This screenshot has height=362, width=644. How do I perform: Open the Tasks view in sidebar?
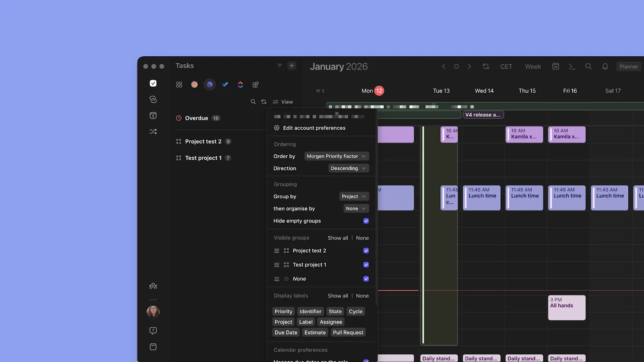coord(153,83)
